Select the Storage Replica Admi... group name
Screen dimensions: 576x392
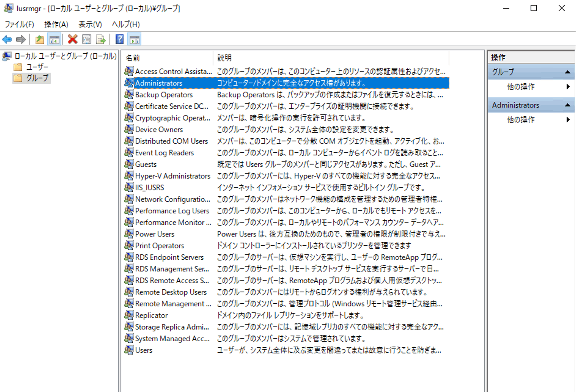tap(172, 327)
